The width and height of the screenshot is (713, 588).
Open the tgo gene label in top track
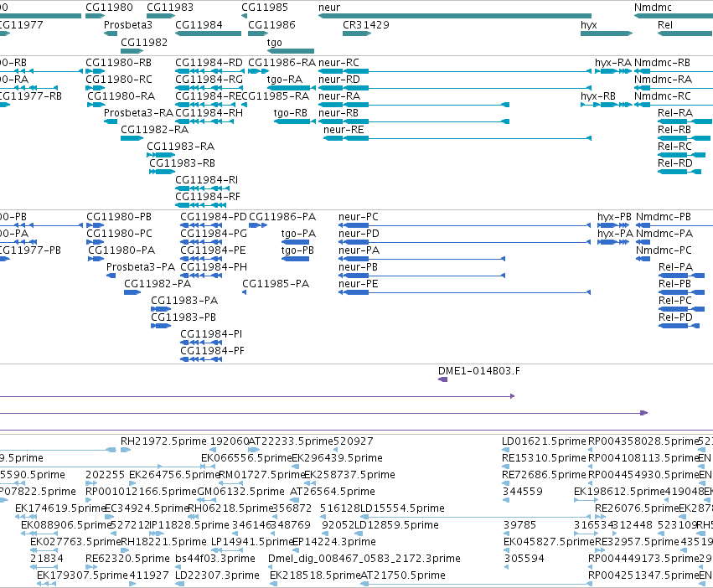click(274, 43)
